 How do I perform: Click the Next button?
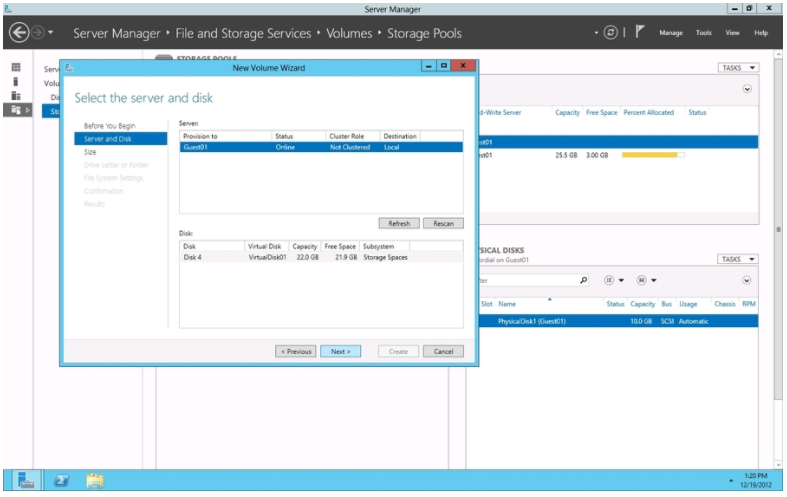coord(340,351)
